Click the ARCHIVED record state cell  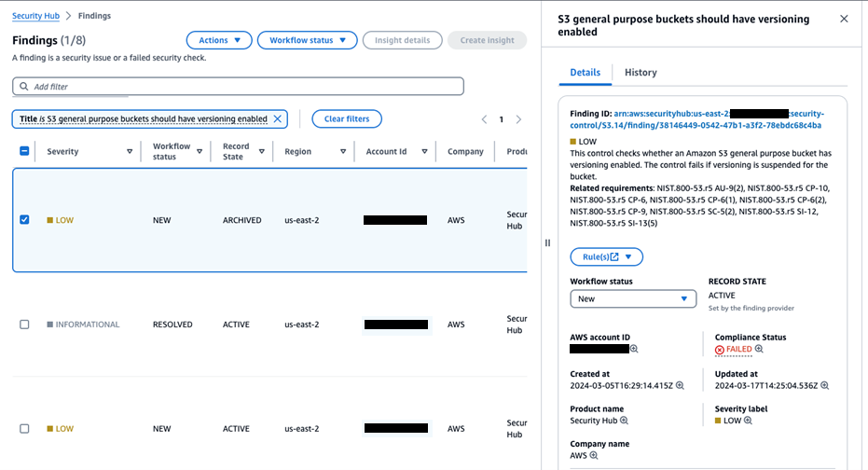[241, 220]
